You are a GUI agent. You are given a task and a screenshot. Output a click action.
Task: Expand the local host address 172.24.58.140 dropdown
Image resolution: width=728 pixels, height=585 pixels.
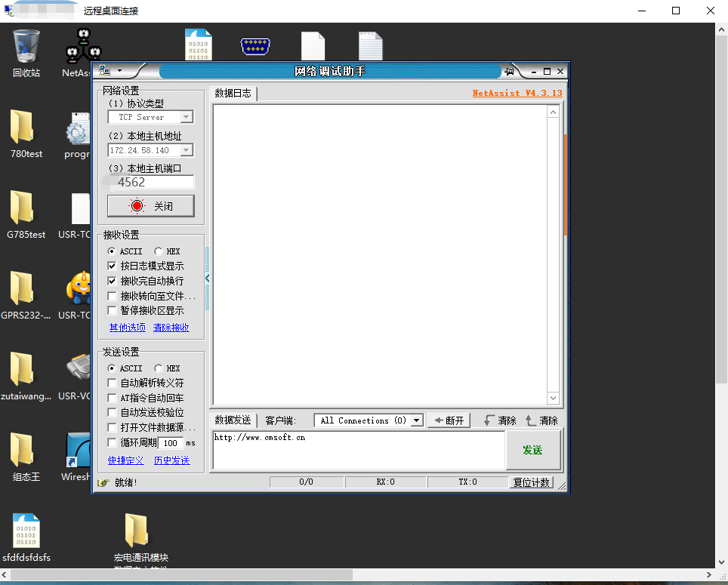pos(187,151)
